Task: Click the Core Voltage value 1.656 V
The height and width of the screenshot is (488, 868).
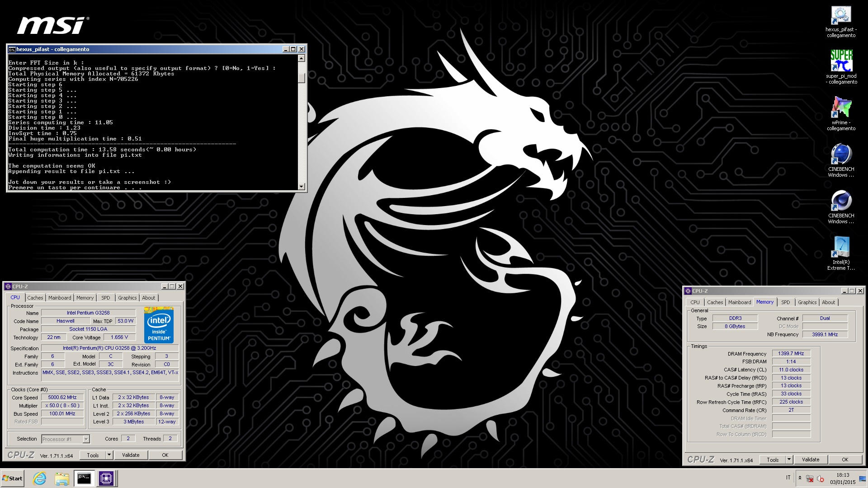Action: [x=119, y=337]
